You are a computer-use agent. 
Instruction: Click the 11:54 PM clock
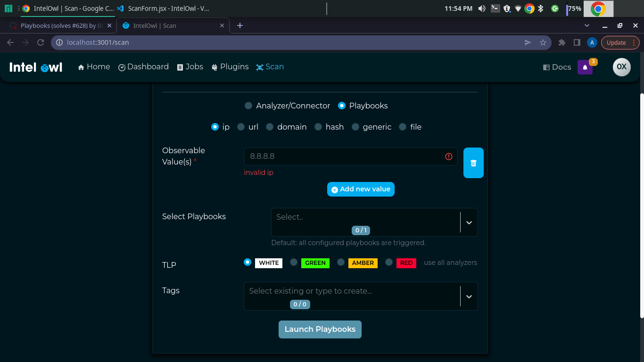pyautogui.click(x=458, y=8)
